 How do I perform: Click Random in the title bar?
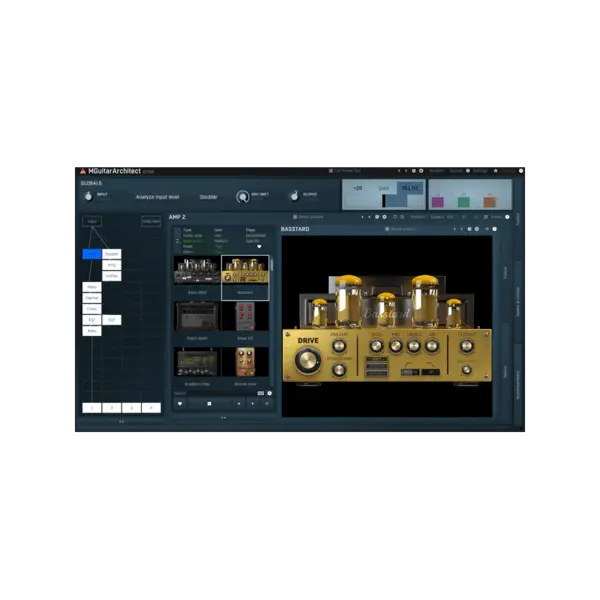point(436,171)
